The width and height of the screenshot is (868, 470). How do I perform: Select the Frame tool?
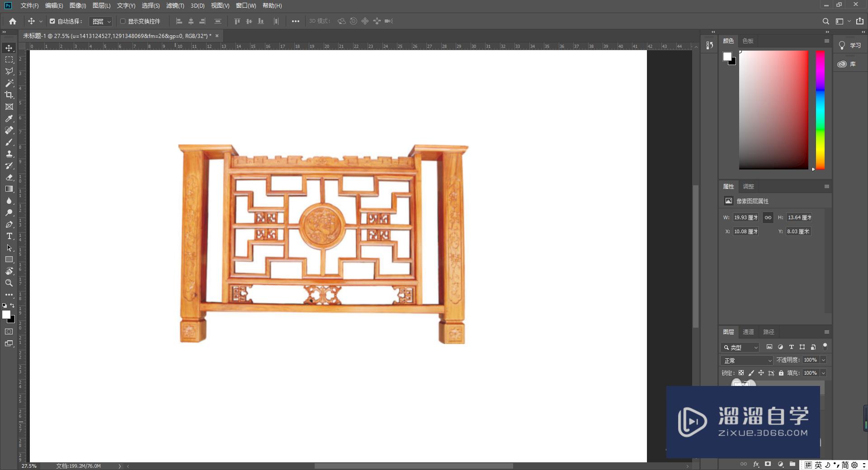pos(9,107)
